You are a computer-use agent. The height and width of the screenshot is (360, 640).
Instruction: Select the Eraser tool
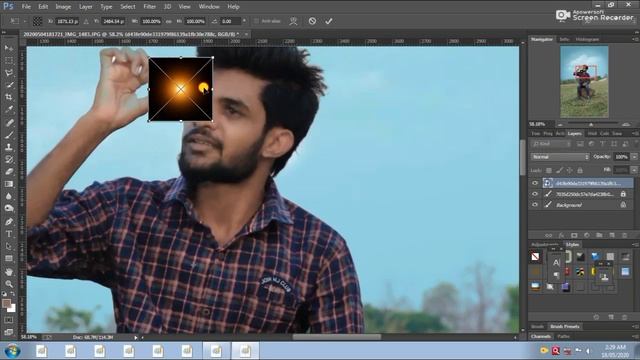click(9, 171)
